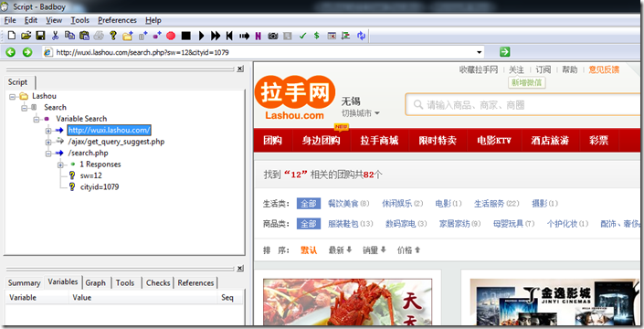Click the Value column header
644x329 pixels.
143,297
